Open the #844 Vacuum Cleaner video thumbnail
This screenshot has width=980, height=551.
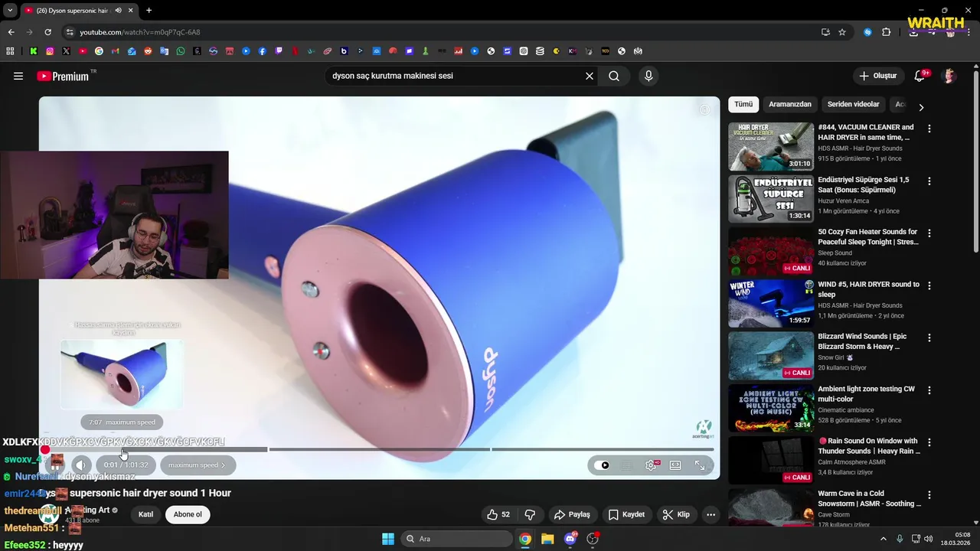(x=771, y=146)
